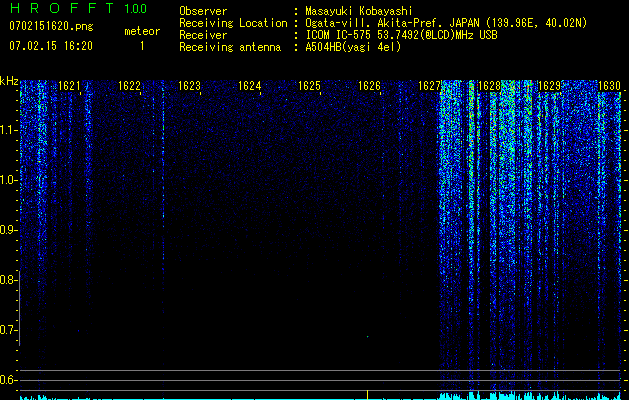Click the Receiving antenna label
The image size is (629, 400).
point(230,47)
